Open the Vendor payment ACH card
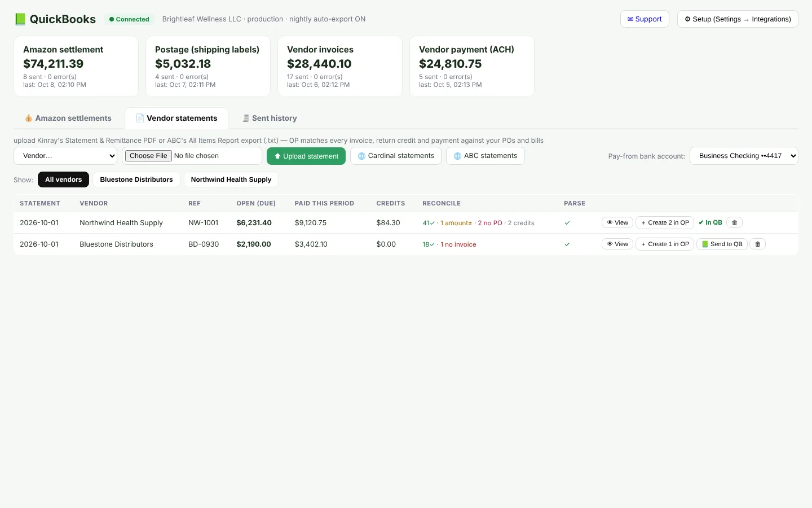This screenshot has height=508, width=812. click(x=472, y=67)
